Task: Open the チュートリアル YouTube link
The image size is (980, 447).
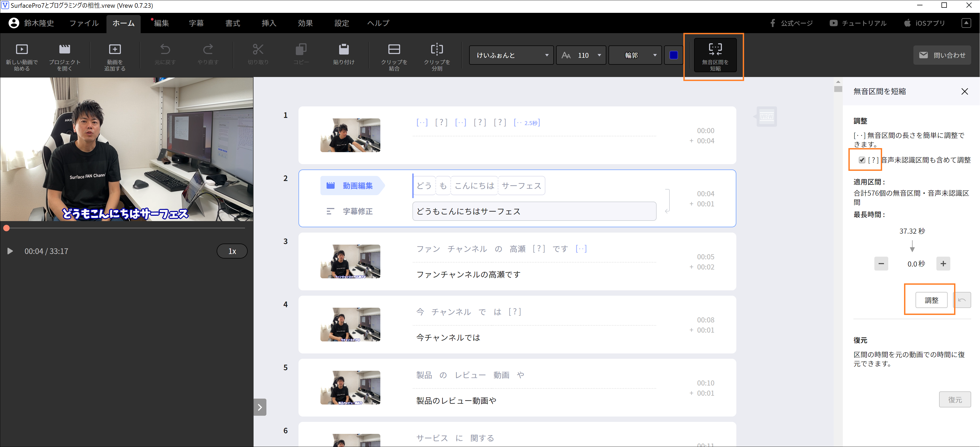Action: coord(858,23)
